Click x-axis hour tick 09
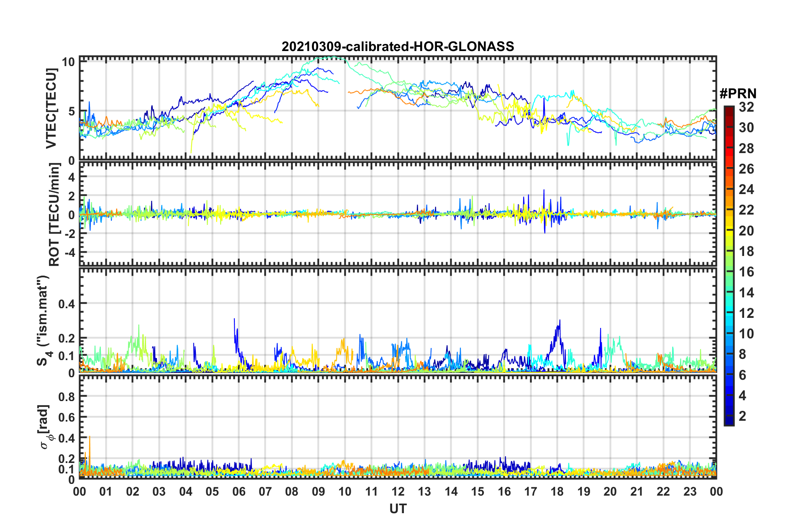 tap(318, 491)
